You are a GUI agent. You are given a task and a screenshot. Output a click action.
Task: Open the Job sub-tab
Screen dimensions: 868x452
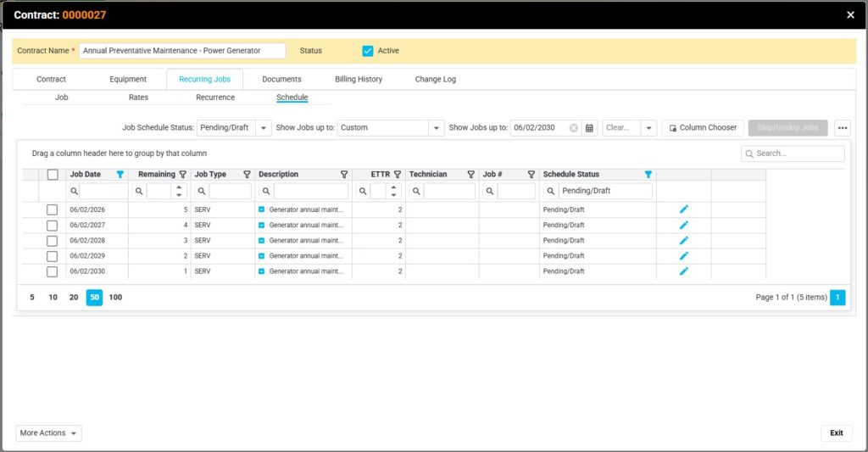(x=61, y=98)
